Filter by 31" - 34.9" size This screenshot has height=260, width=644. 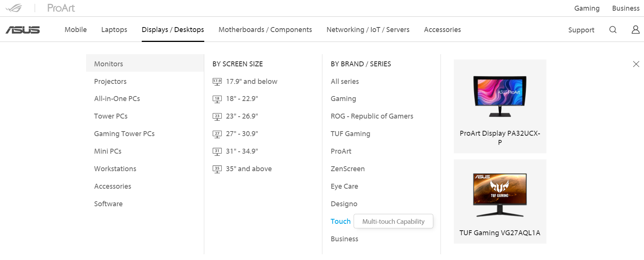coord(242,151)
